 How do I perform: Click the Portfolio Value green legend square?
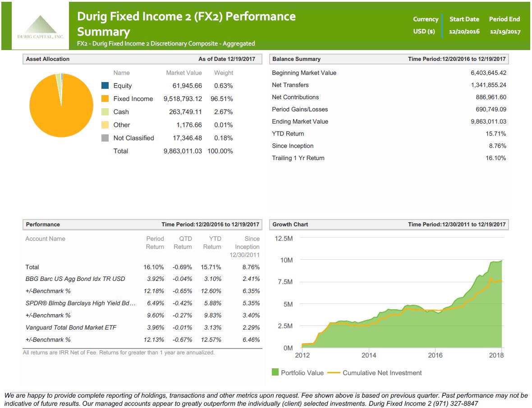275,372
